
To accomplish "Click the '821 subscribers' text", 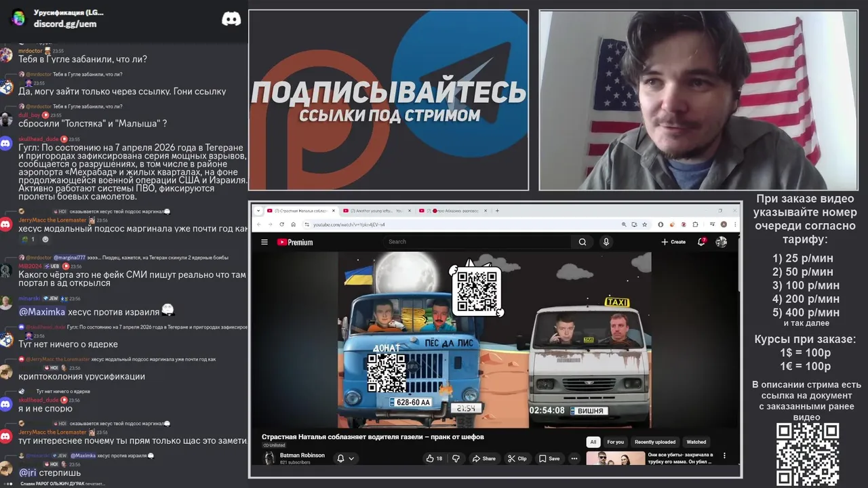I will pyautogui.click(x=295, y=462).
